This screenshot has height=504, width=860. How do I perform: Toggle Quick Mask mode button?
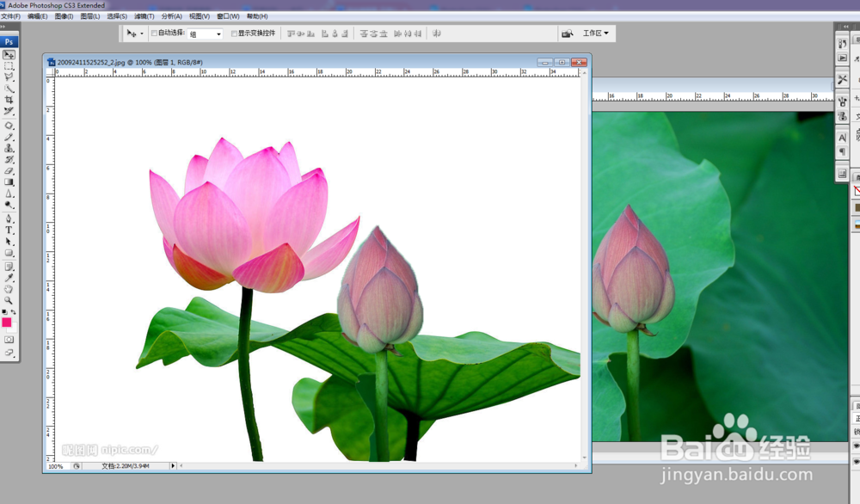point(9,340)
